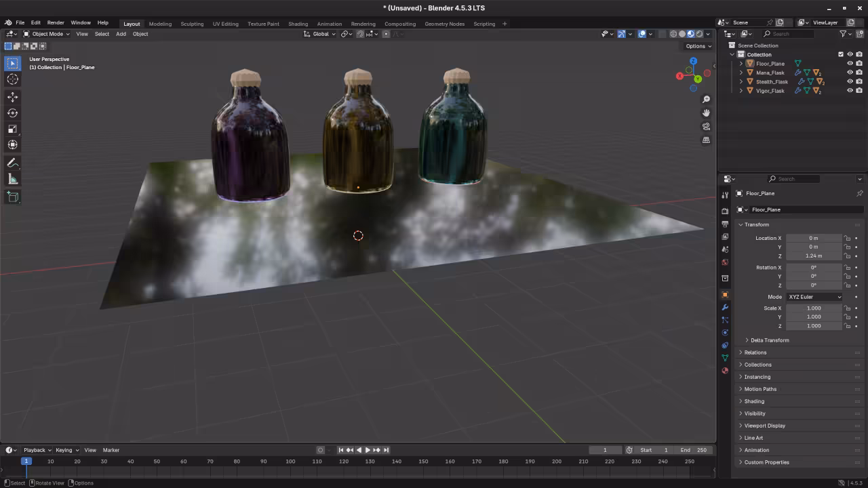Viewport: 868px width, 488px height.
Task: Disable Stealth_Flask render visibility (camera icon)
Action: (x=858, y=81)
